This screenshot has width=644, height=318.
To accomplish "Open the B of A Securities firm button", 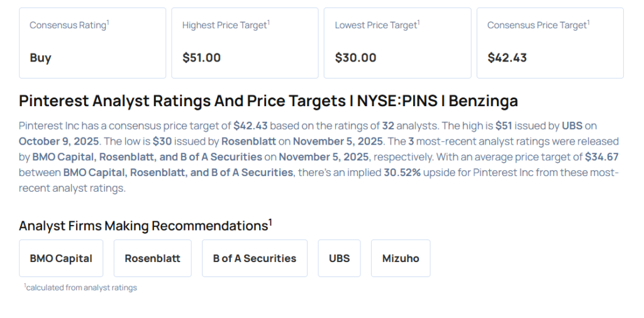I will 254,258.
